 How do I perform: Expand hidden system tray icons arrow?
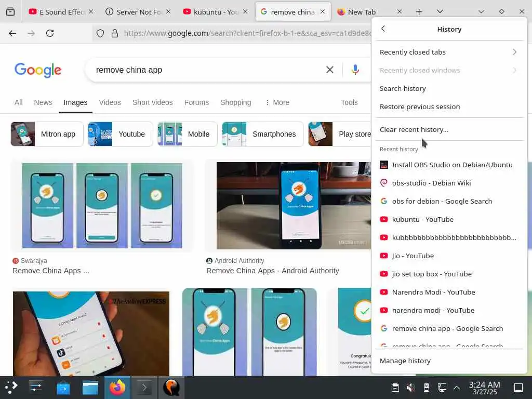[457, 388]
